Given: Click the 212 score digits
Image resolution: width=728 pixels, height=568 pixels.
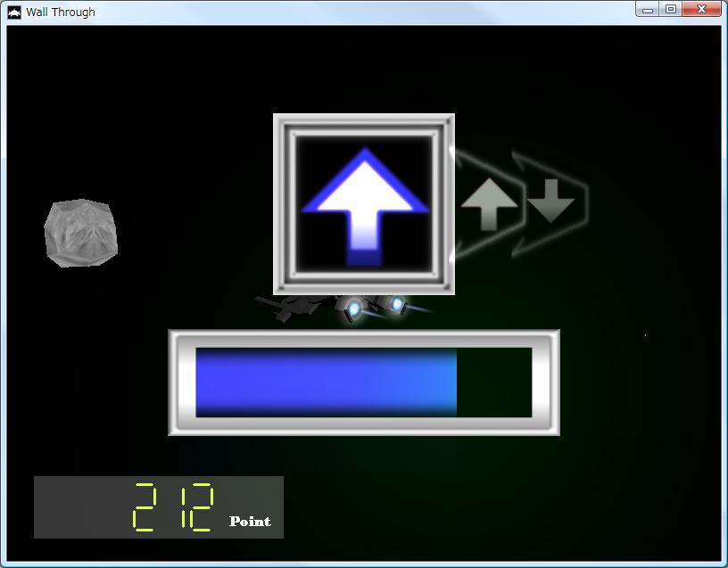Looking at the screenshot, I should pyautogui.click(x=173, y=506).
